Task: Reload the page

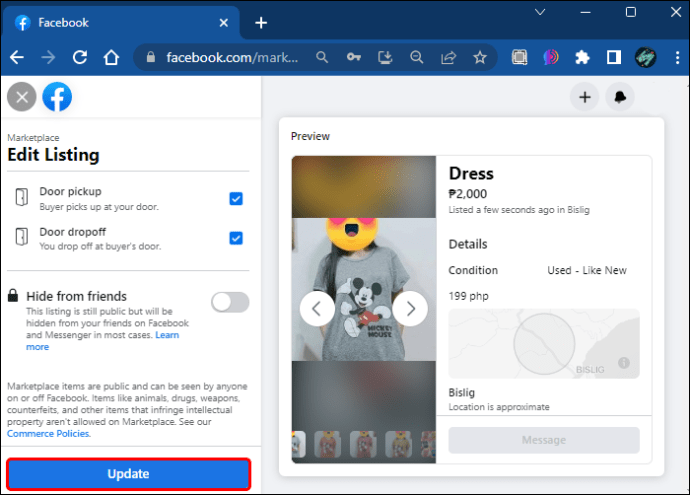Action: (80, 57)
